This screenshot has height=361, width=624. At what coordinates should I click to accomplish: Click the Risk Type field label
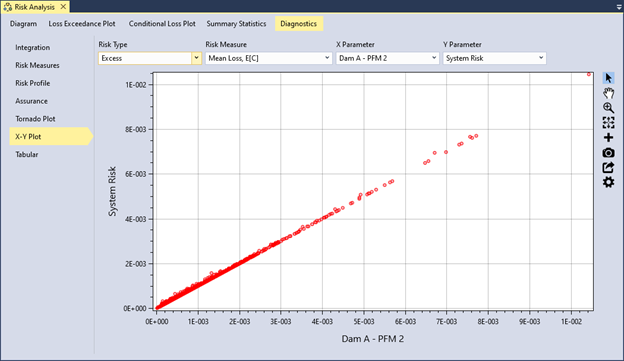(x=113, y=45)
